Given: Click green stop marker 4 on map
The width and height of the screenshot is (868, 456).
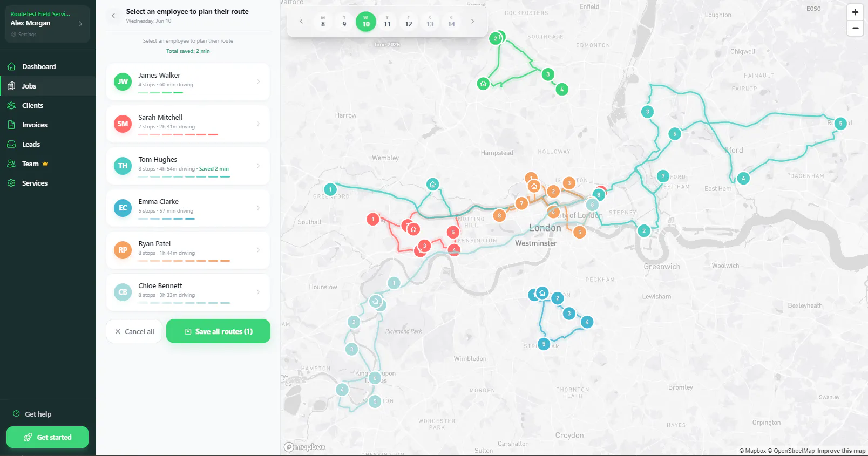Looking at the screenshot, I should (x=562, y=90).
